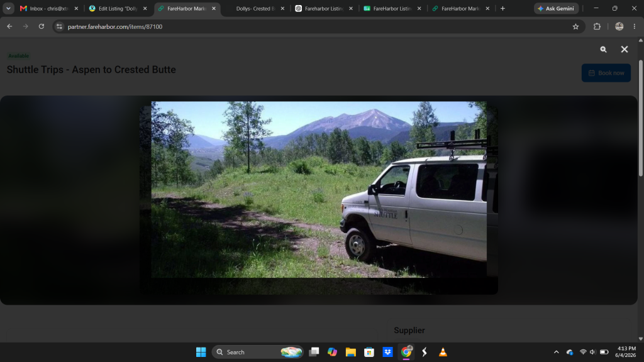Screen dimensions: 644x362
Task: Close the Gmail Inbox tab
Action: tap(76, 8)
